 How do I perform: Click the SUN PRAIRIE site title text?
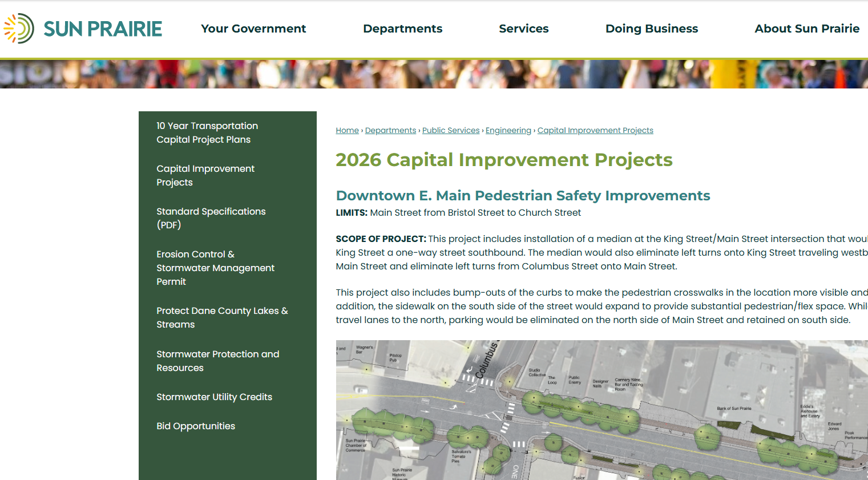click(103, 29)
